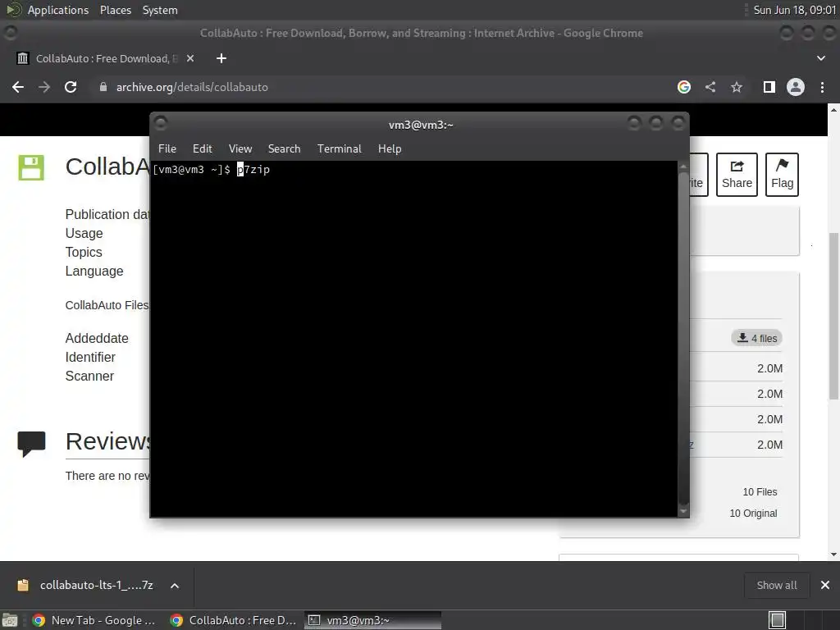Click the clock Sun Jun 18, 09:01
840x630 pixels.
point(794,10)
